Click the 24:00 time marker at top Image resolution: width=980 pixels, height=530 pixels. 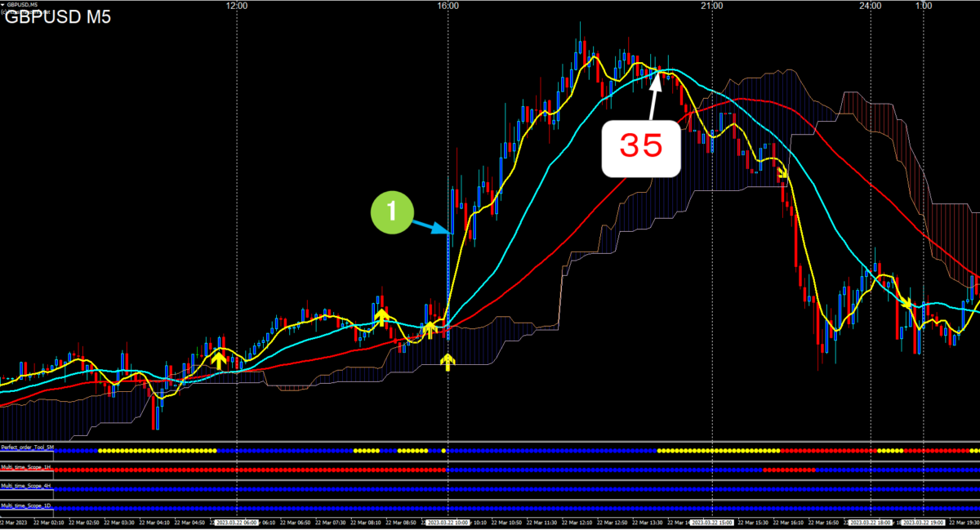[x=871, y=6]
